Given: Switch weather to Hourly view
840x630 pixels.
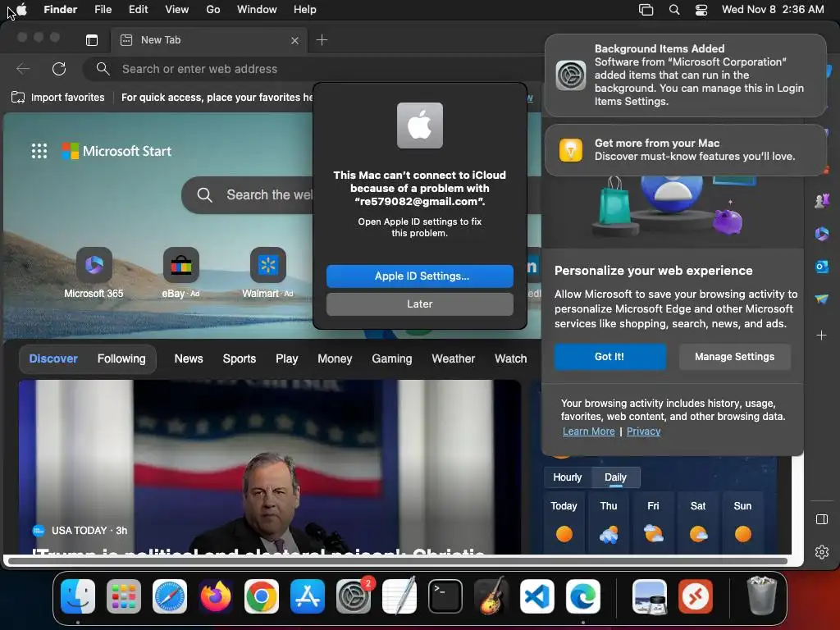Looking at the screenshot, I should 568,477.
